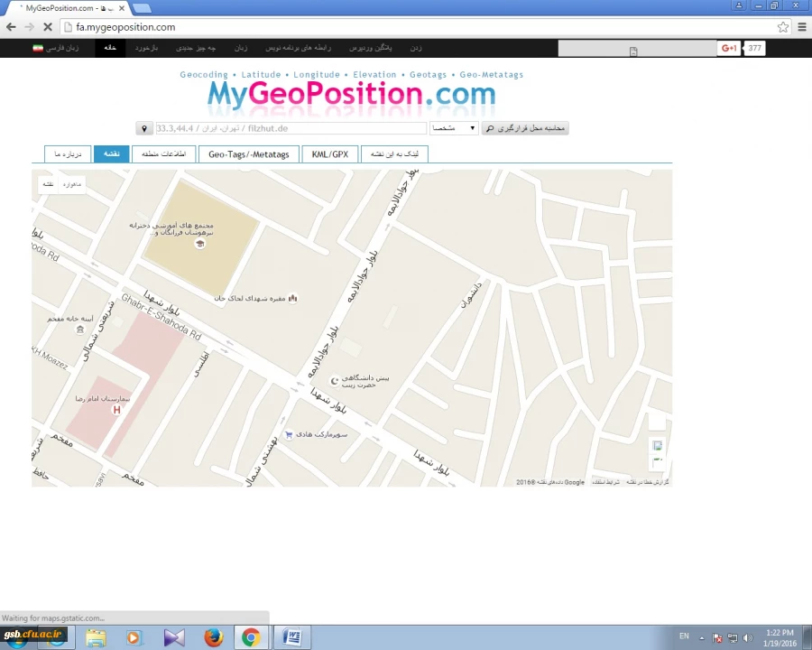The width and height of the screenshot is (812, 650).
Task: Bookmark this page with the star icon
Action: point(782,27)
